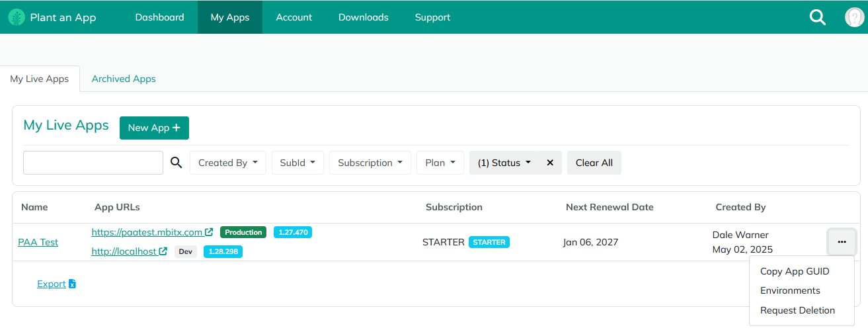Open the Subscription filter dropdown
Screen dimensions: 868x336
370,163
